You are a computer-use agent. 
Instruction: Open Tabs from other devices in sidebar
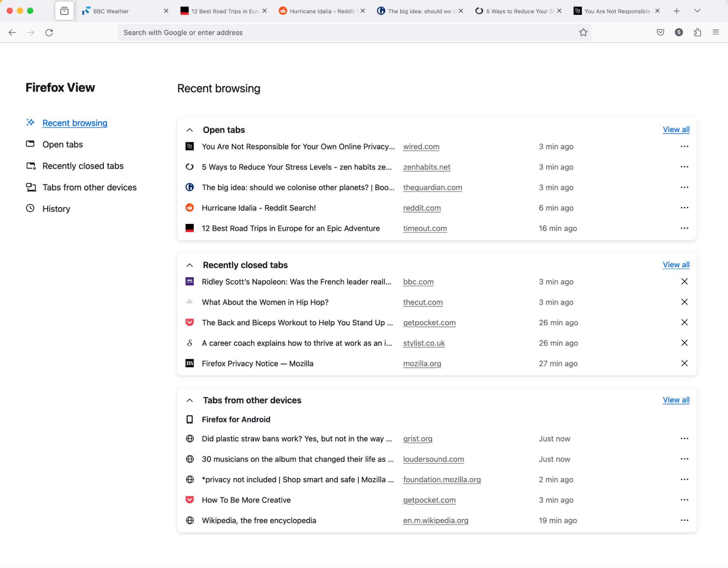click(90, 187)
